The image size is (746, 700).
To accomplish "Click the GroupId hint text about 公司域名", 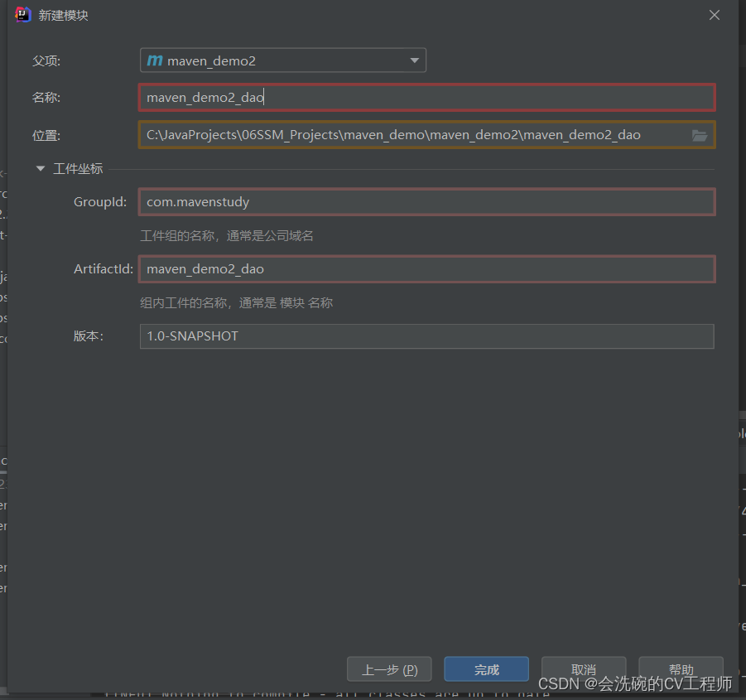I will [226, 236].
